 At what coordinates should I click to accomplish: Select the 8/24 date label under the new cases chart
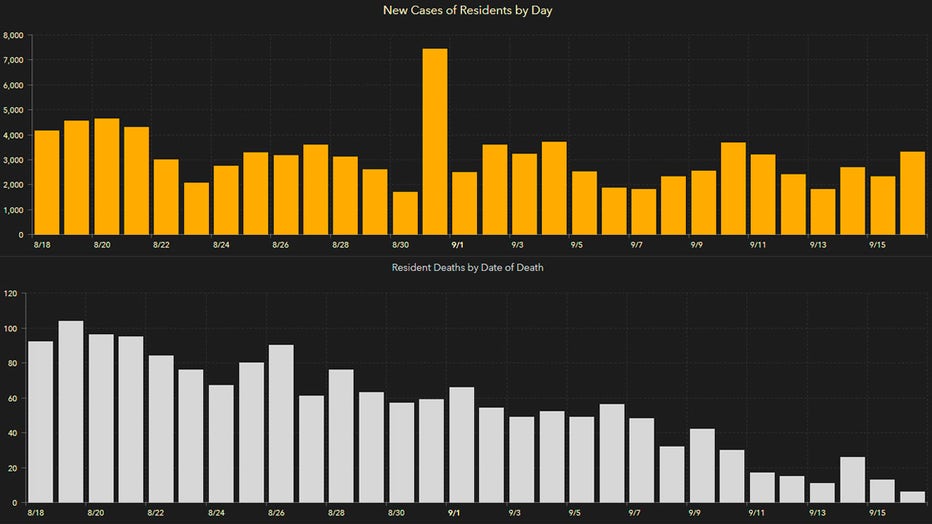coord(221,245)
